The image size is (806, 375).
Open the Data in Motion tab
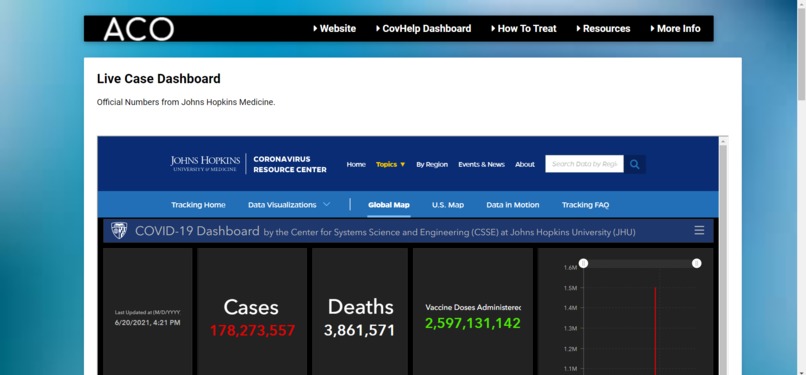[513, 204]
